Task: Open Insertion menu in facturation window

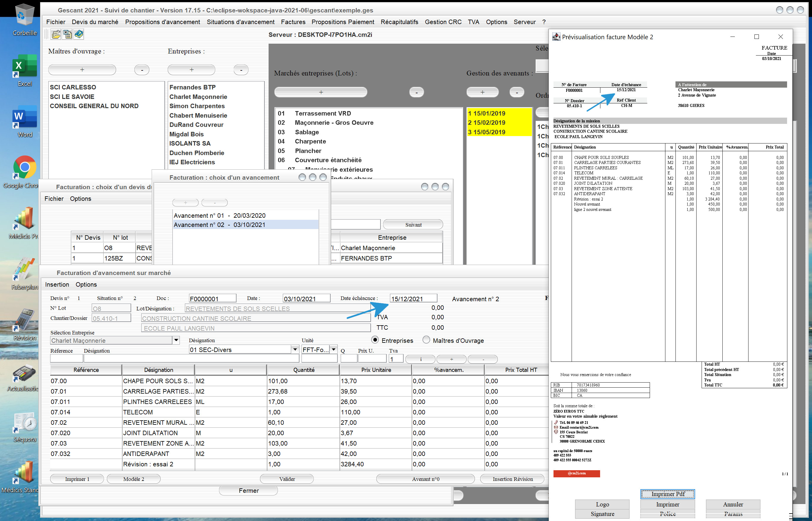Action: pyautogui.click(x=57, y=285)
